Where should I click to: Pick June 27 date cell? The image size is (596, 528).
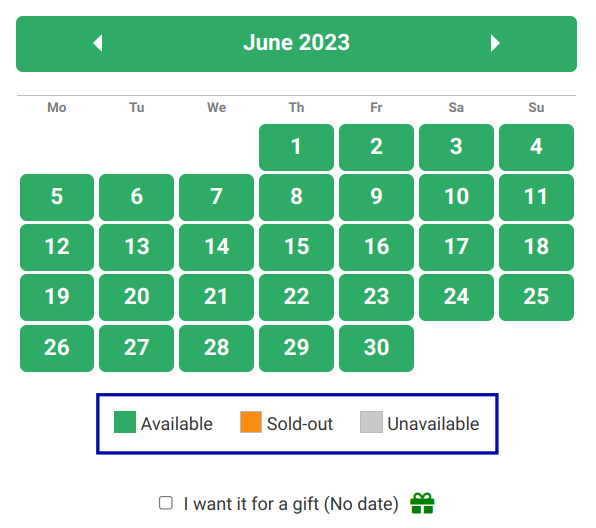tap(136, 348)
